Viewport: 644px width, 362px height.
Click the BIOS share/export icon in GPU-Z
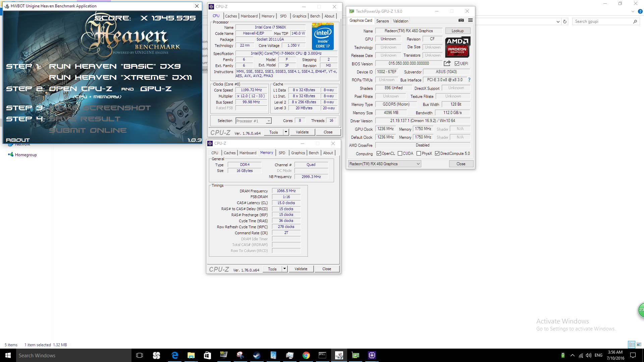pos(447,63)
